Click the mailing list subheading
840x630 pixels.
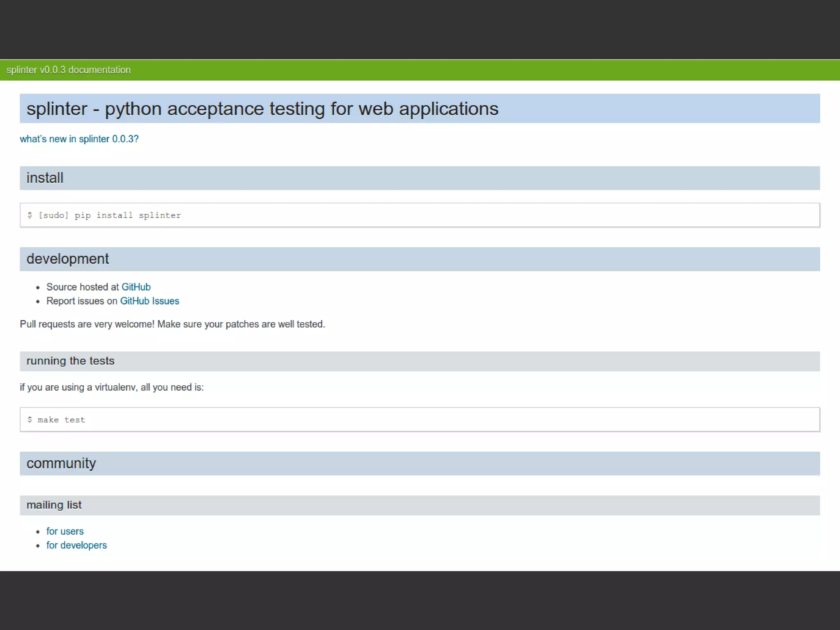(54, 505)
